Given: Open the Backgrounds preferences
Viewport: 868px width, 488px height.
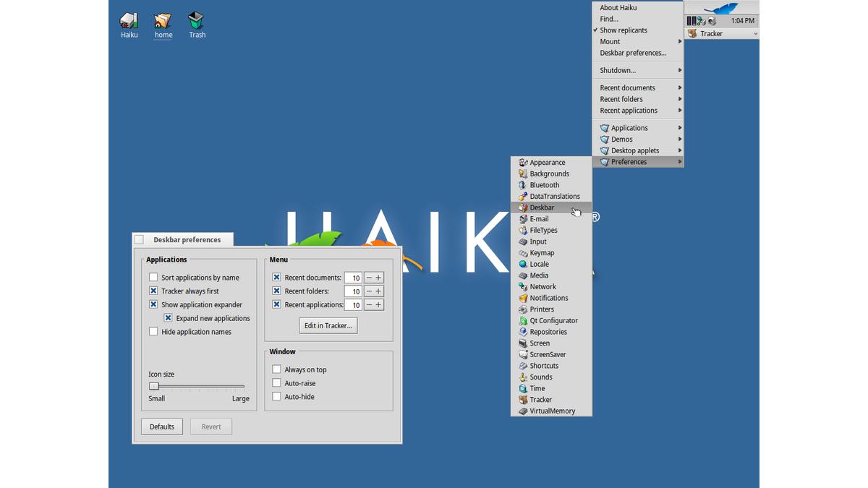Looking at the screenshot, I should [547, 174].
